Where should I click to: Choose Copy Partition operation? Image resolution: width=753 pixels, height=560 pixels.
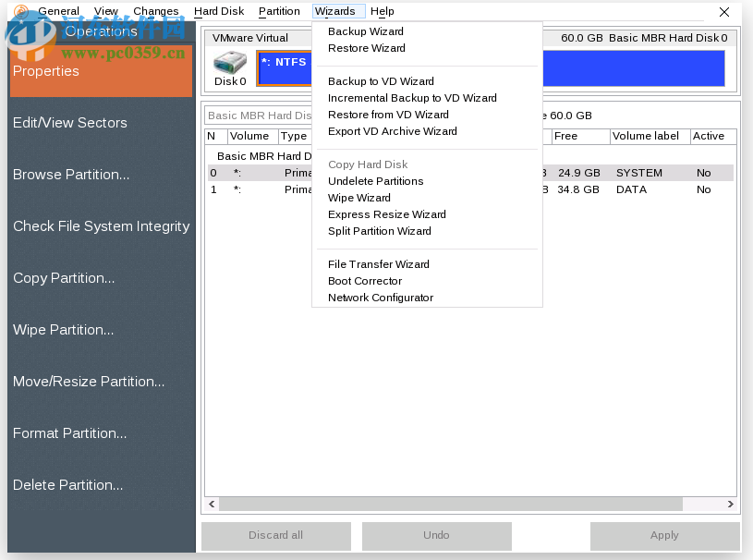tap(63, 277)
